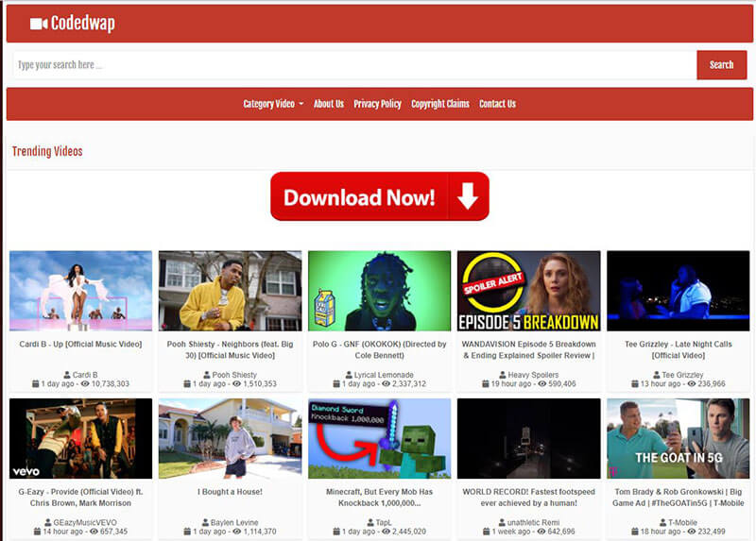Click user icon beside Lyrical Lemonade

349,375
